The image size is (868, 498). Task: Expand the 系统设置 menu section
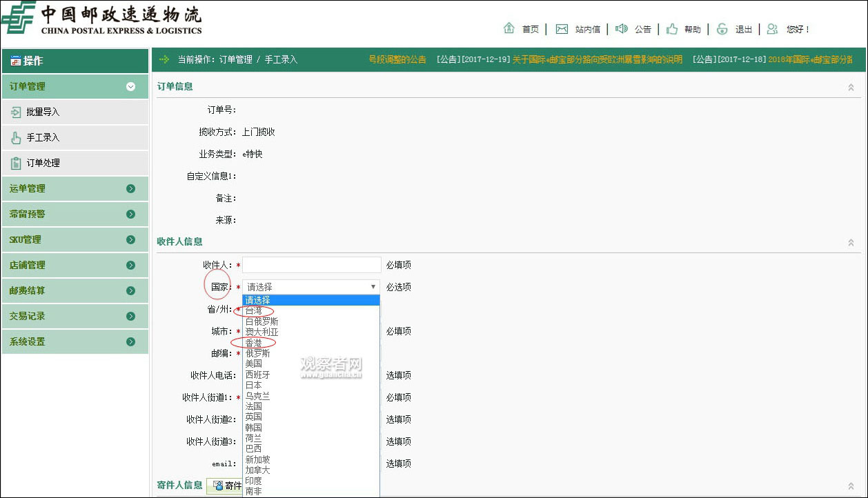point(75,341)
